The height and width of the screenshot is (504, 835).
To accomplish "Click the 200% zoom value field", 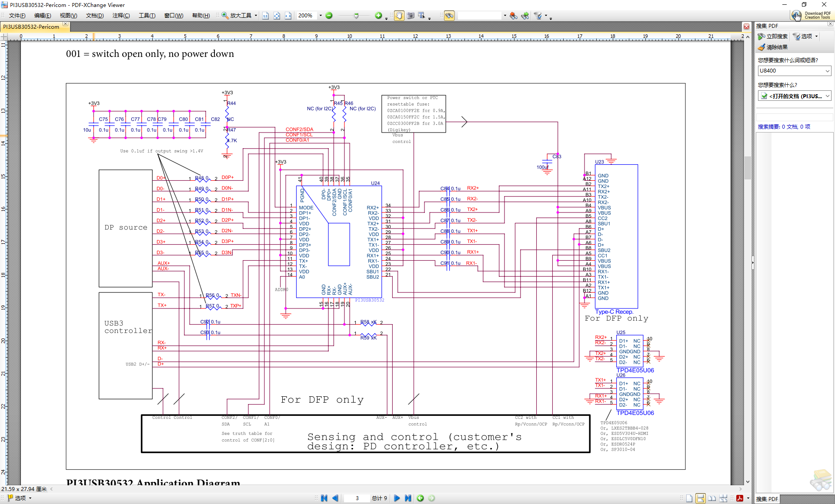I will pos(306,16).
